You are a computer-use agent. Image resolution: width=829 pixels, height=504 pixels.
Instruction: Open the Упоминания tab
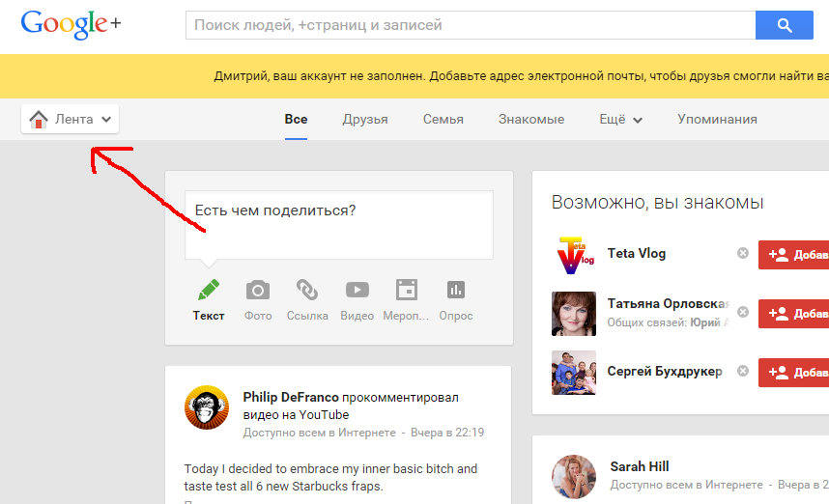coord(717,120)
